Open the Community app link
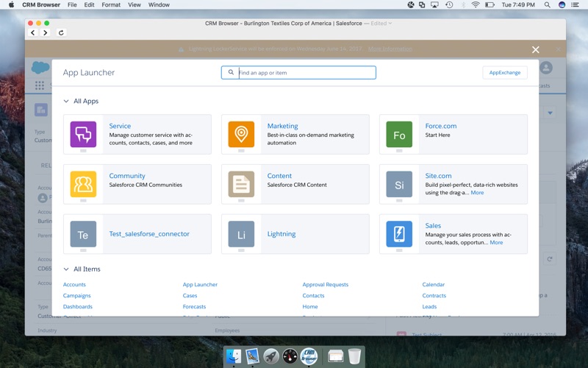Screen dimensions: 588x368 pos(127,176)
